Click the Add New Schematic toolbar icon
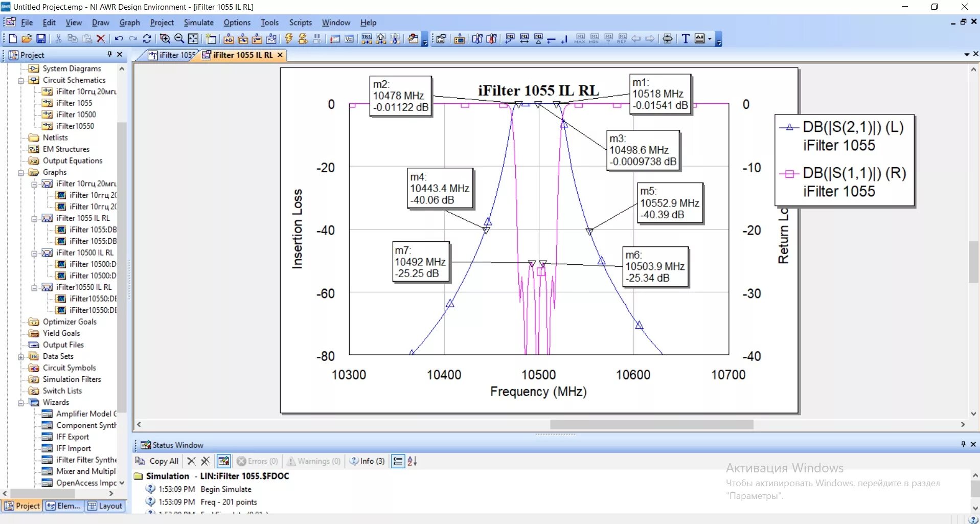 click(x=229, y=39)
